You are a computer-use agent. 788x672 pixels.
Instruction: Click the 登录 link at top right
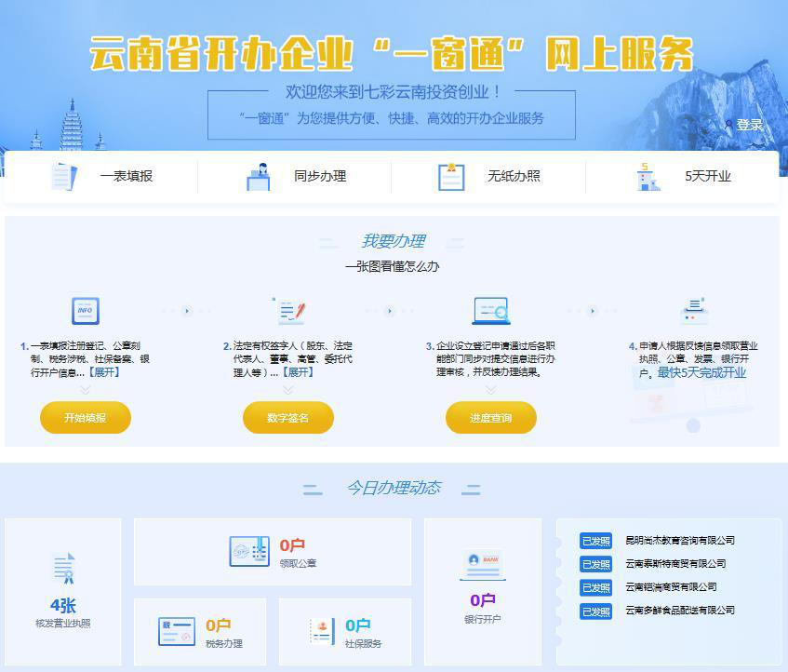click(750, 124)
